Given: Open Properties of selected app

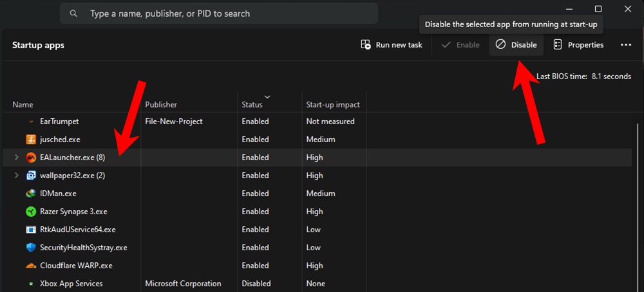Looking at the screenshot, I should coord(578,45).
